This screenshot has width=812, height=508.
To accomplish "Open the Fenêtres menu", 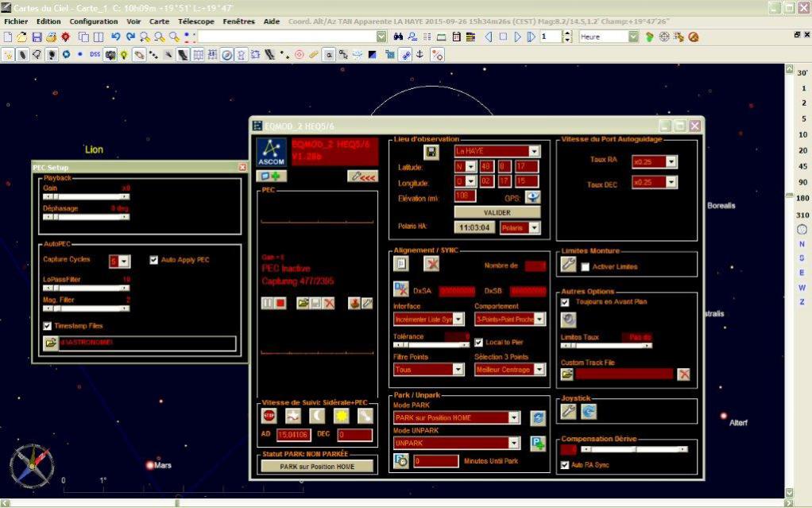I will [238, 21].
